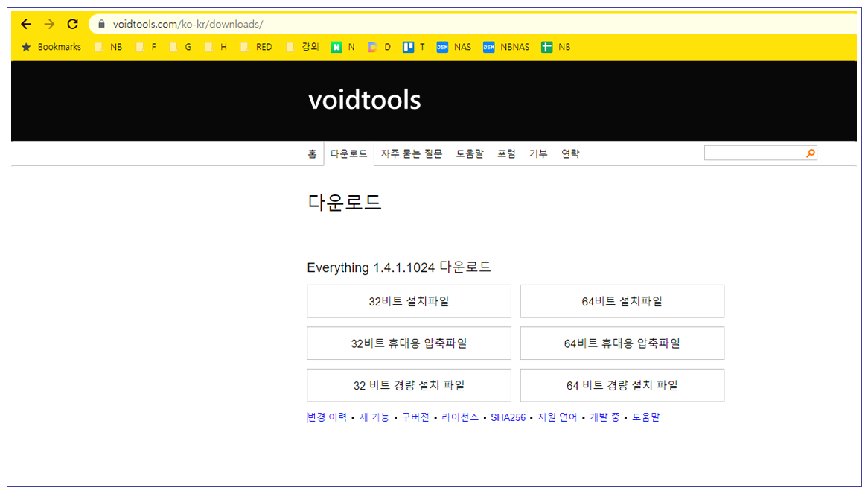Open the 도움말 navigation menu item

470,154
